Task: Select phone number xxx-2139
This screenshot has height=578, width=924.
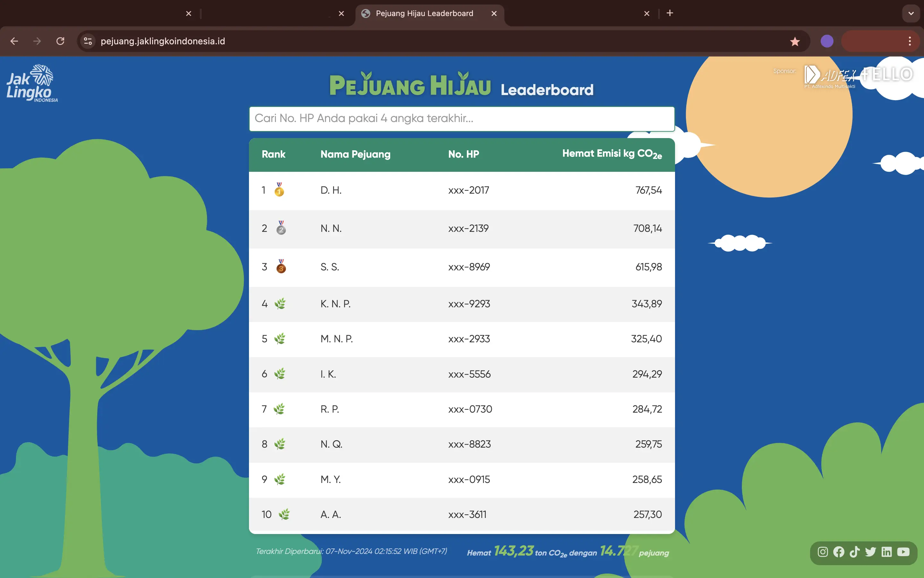Action: pyautogui.click(x=468, y=228)
